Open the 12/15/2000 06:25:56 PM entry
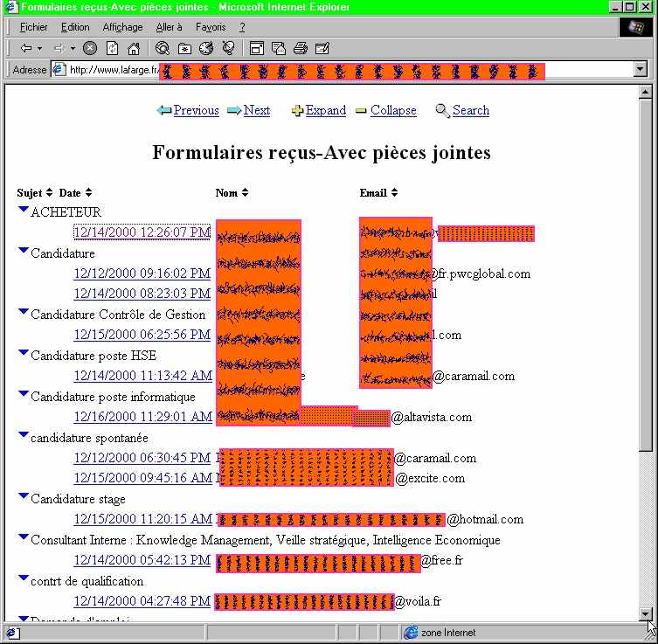Screen dimensions: 658x644 [142, 335]
